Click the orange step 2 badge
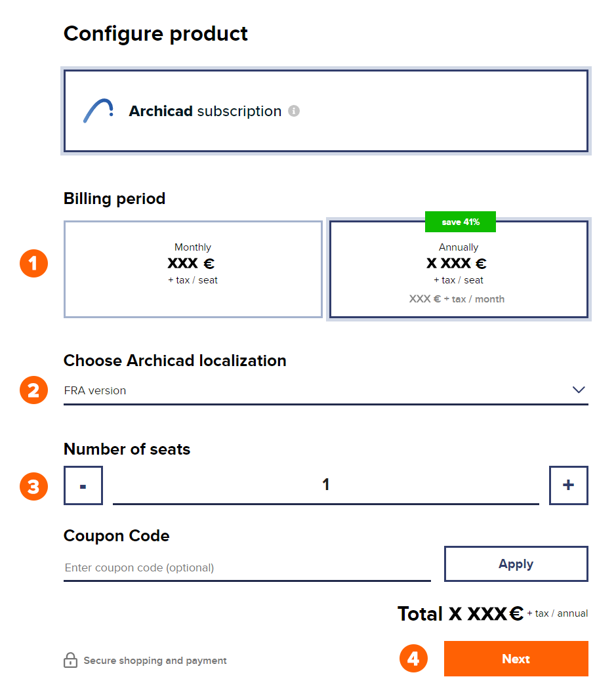Image resolution: width=616 pixels, height=700 pixels. pyautogui.click(x=34, y=390)
